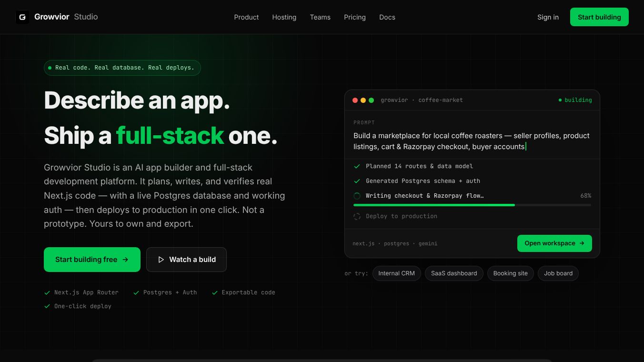644x362 pixels.
Task: Click the Real code. Real database. badge
Action: pyautogui.click(x=122, y=68)
